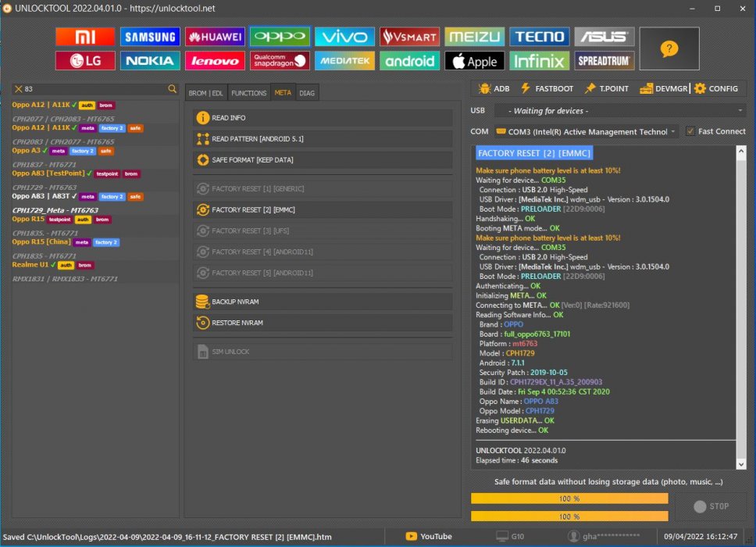The image size is (756, 547).
Task: Pick the Qualcomm Snapdragon logo
Action: point(280,61)
